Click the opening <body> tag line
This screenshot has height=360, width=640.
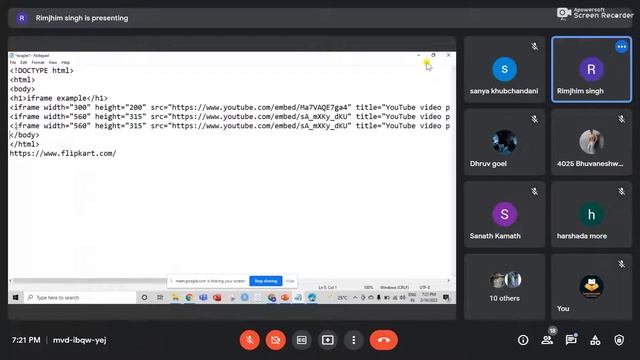pos(22,89)
